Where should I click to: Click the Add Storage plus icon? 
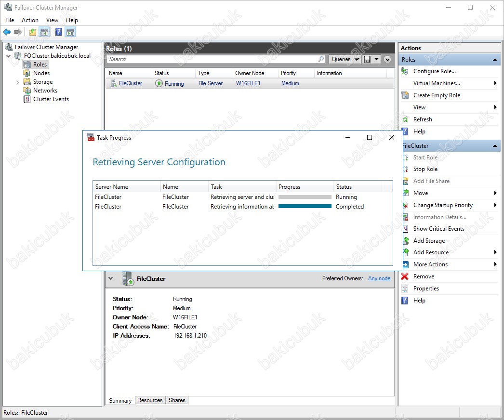click(x=406, y=240)
